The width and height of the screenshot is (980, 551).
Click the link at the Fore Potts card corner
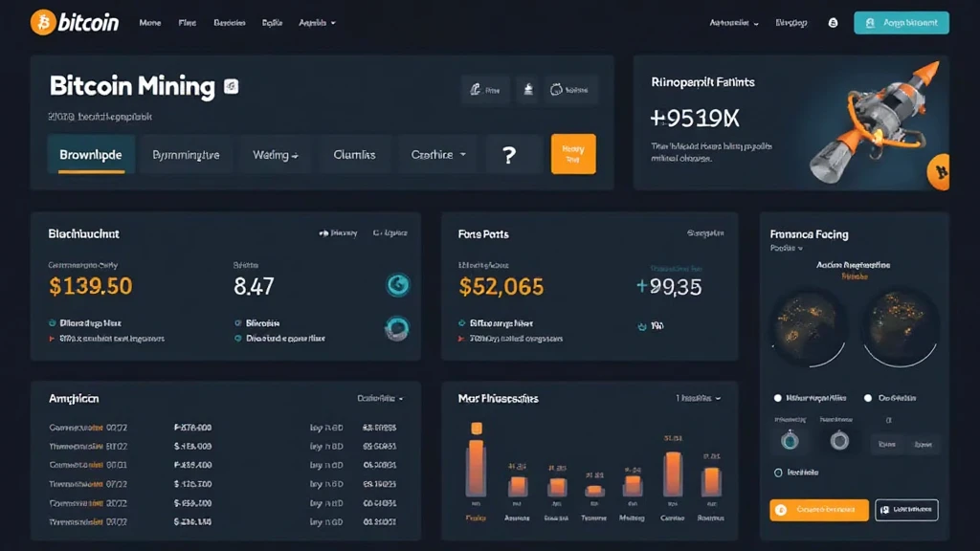pos(705,233)
